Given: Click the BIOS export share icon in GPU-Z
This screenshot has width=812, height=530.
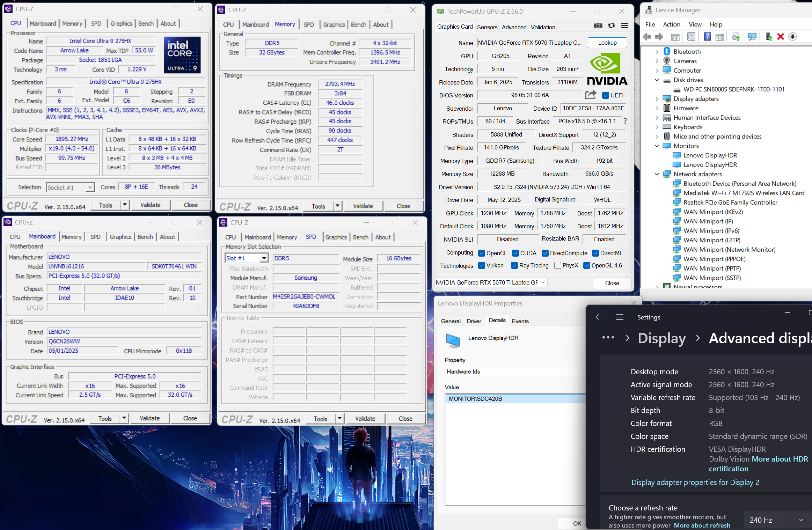Looking at the screenshot, I should (591, 95).
